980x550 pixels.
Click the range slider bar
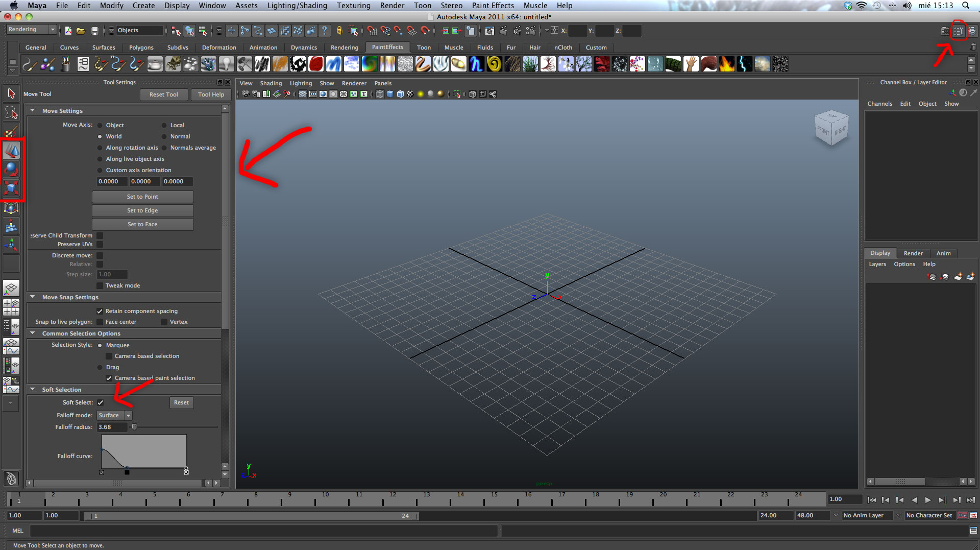coord(251,516)
